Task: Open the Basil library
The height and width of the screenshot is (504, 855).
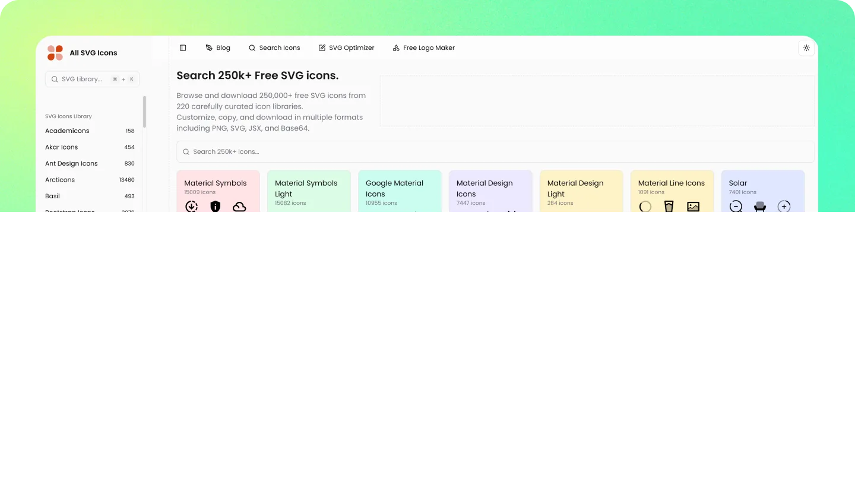Action: tap(90, 196)
